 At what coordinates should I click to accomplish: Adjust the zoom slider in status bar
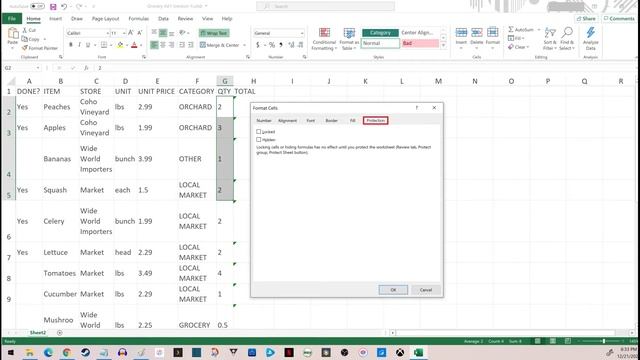(604, 341)
